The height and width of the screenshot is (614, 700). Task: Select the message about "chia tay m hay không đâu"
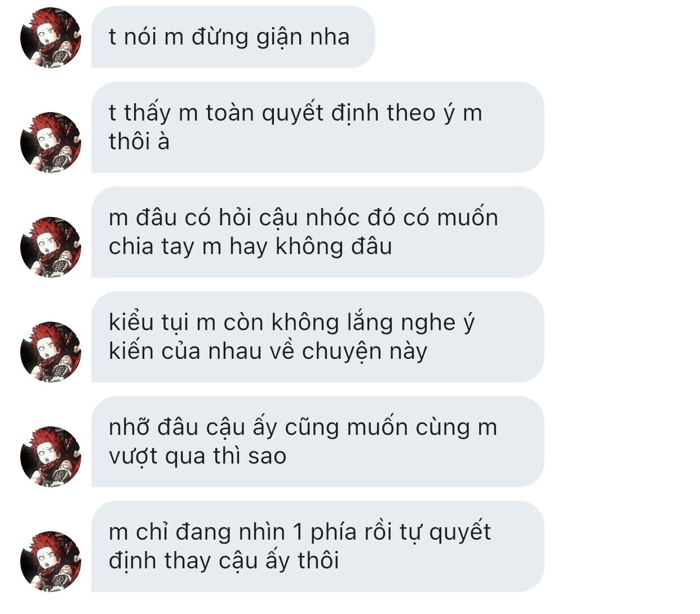[317, 232]
